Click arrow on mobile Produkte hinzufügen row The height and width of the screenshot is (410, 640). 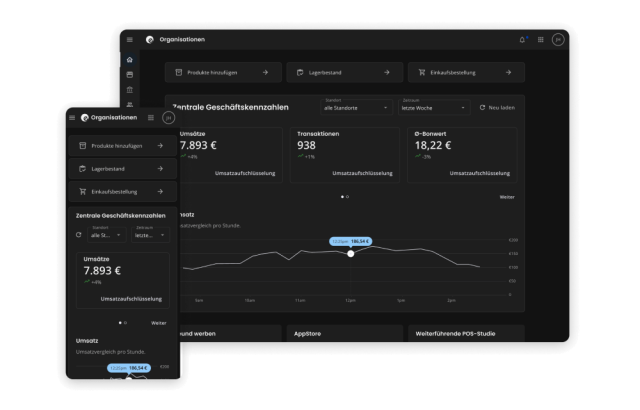160,146
